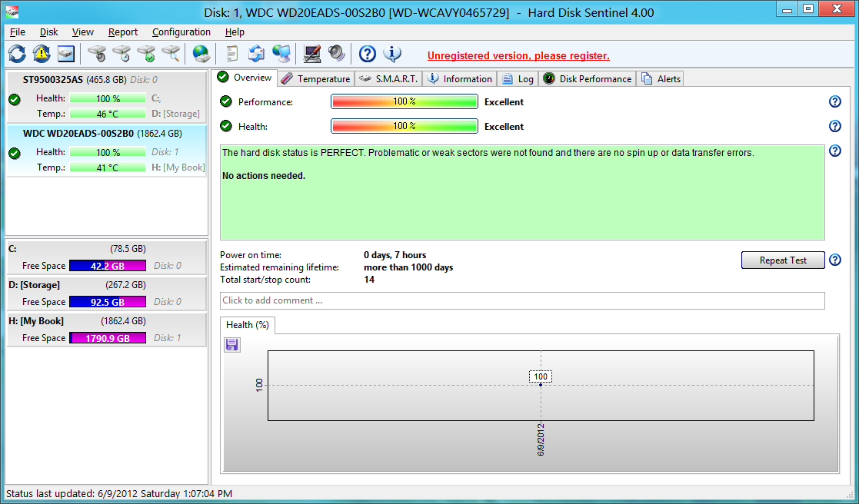
Task: Click the 46 °C temperature bar of Disk 0
Action: click(x=108, y=114)
